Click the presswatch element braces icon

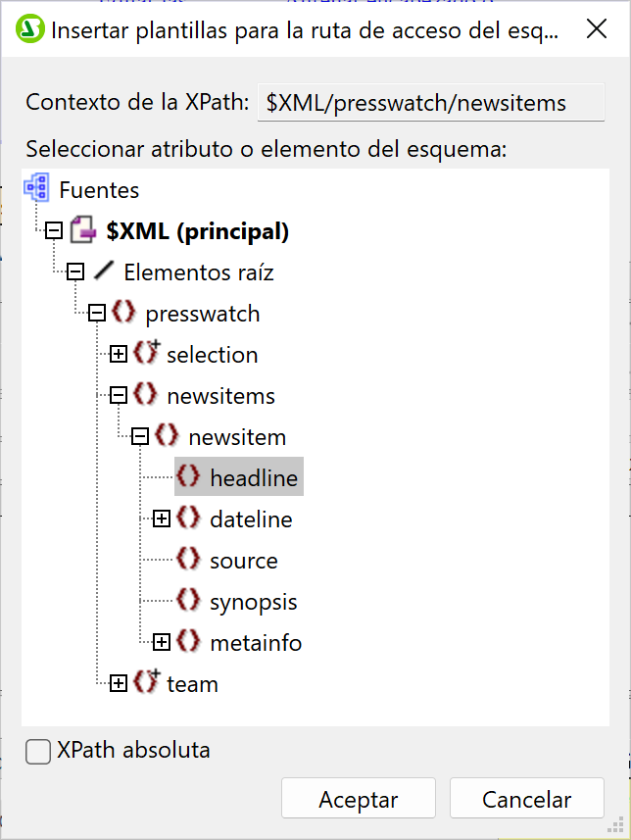click(x=124, y=314)
